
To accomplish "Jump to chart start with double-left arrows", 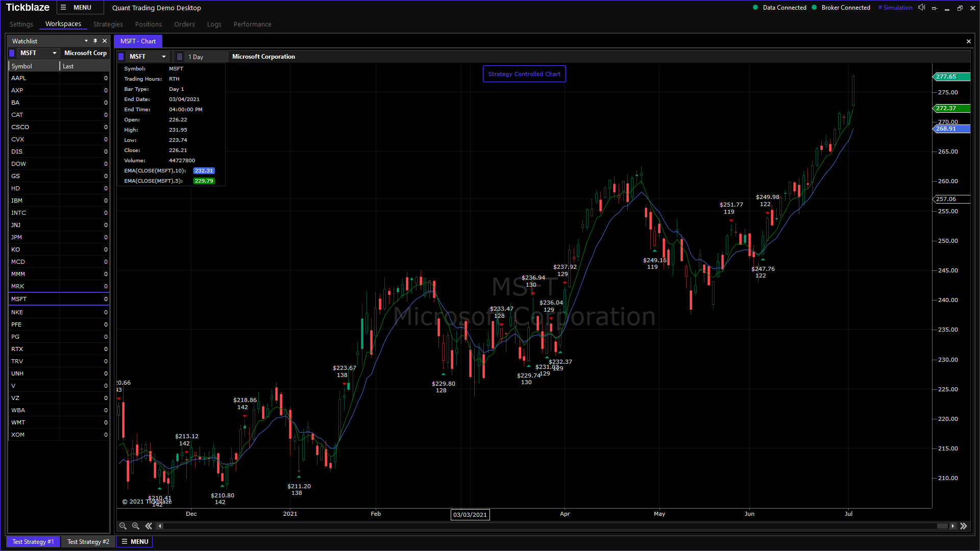I will [x=149, y=526].
